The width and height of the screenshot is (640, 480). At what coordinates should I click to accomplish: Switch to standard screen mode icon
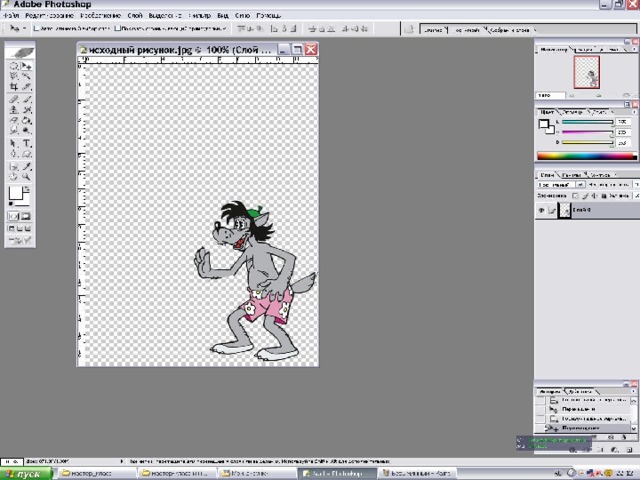11,229
